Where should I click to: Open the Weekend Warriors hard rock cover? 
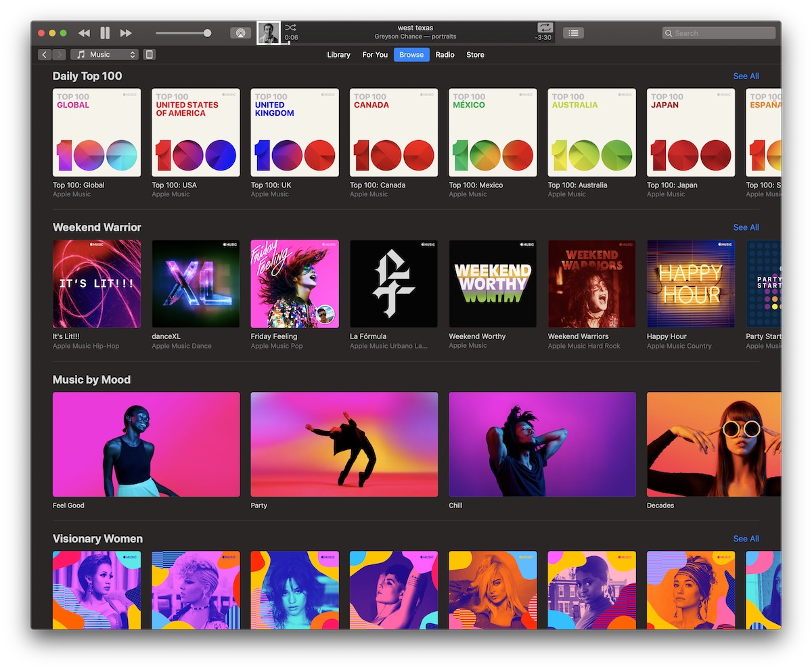(x=591, y=284)
